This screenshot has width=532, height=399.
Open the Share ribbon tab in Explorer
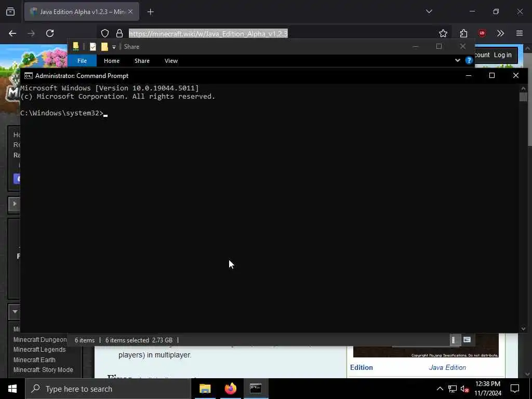click(142, 61)
